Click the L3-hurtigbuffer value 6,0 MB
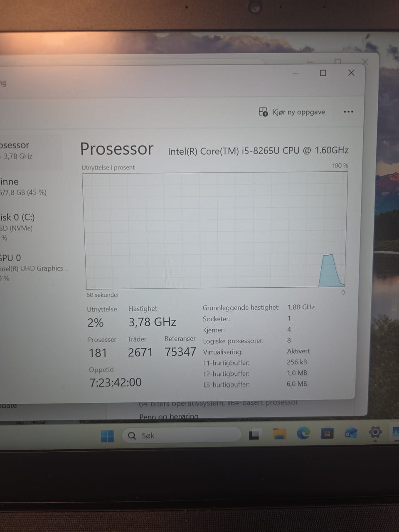Image resolution: width=399 pixels, height=532 pixels. pos(297,384)
